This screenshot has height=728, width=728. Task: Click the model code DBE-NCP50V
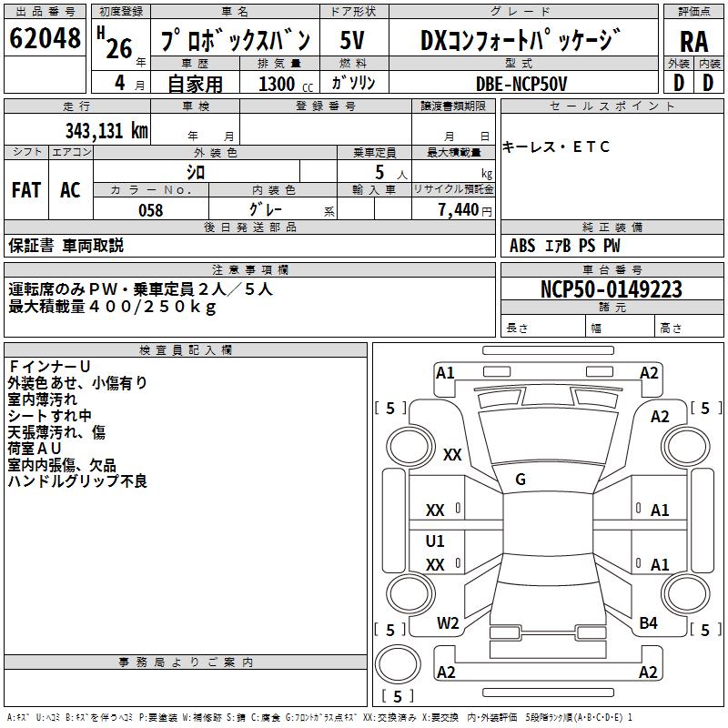tap(521, 84)
